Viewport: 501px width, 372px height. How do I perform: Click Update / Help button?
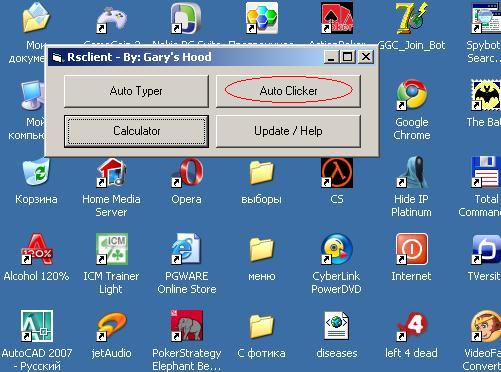point(288,131)
